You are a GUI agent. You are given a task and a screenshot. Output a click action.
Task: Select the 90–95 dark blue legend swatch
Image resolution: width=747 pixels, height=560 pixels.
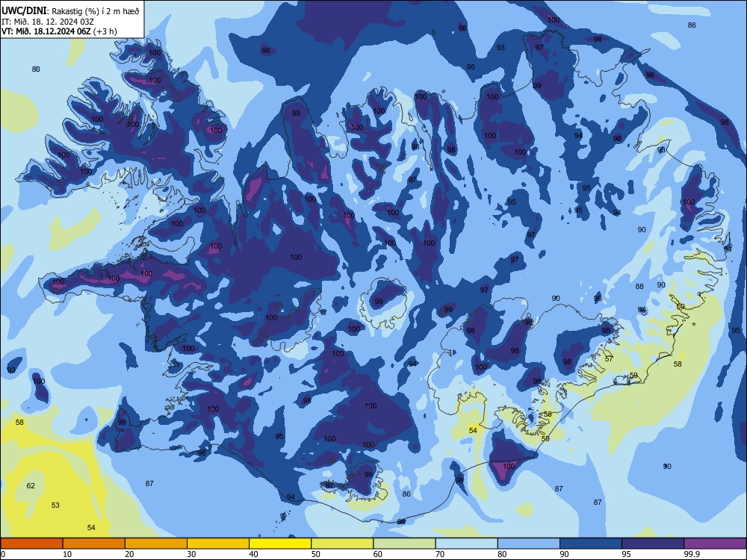pos(591,544)
